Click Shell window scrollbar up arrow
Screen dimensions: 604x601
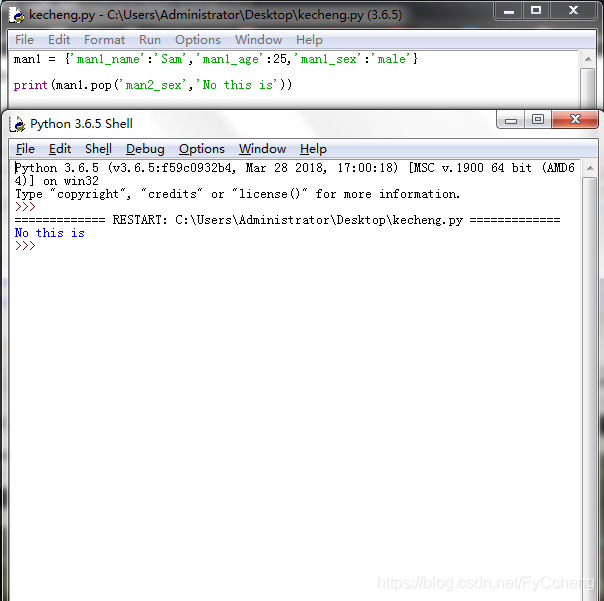coord(590,168)
